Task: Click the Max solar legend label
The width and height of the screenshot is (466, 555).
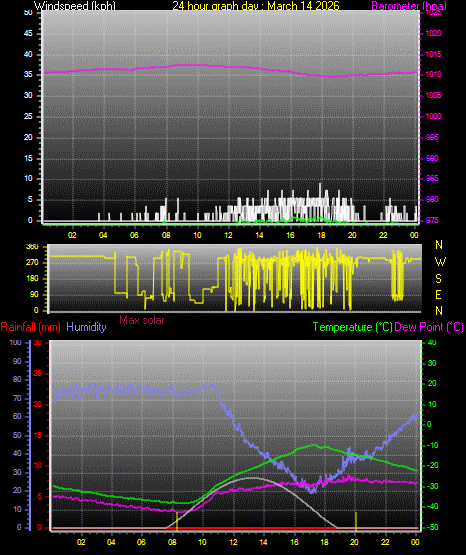Action: pyautogui.click(x=142, y=320)
